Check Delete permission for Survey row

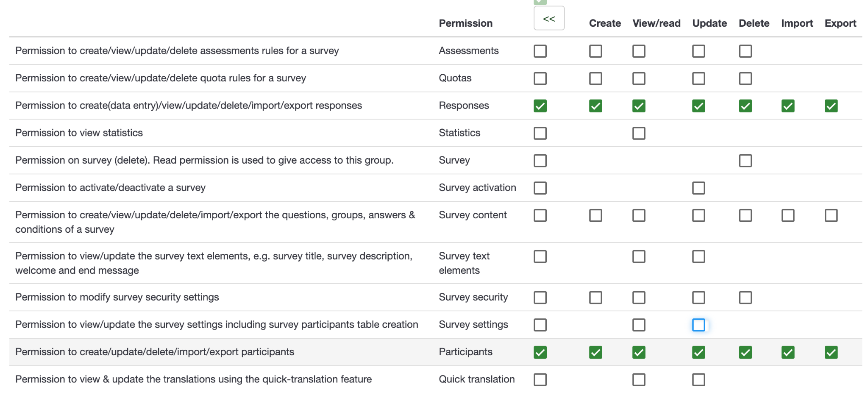tap(745, 161)
